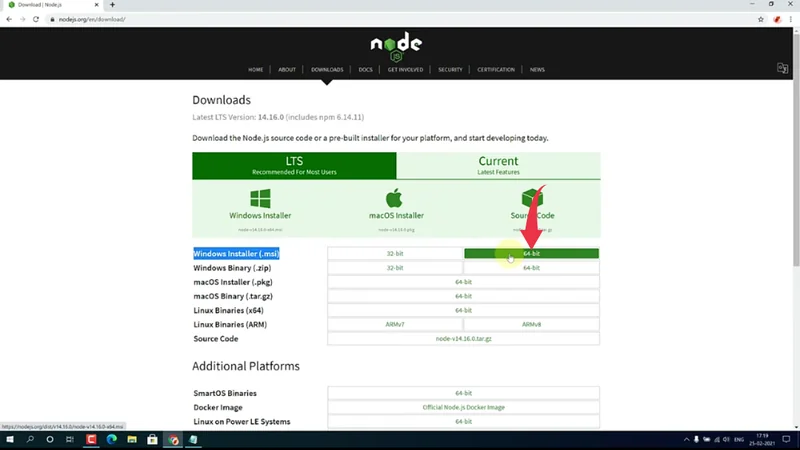Viewport: 800px width, 450px height.
Task: Click the macOS Installer apple icon
Action: tap(394, 198)
